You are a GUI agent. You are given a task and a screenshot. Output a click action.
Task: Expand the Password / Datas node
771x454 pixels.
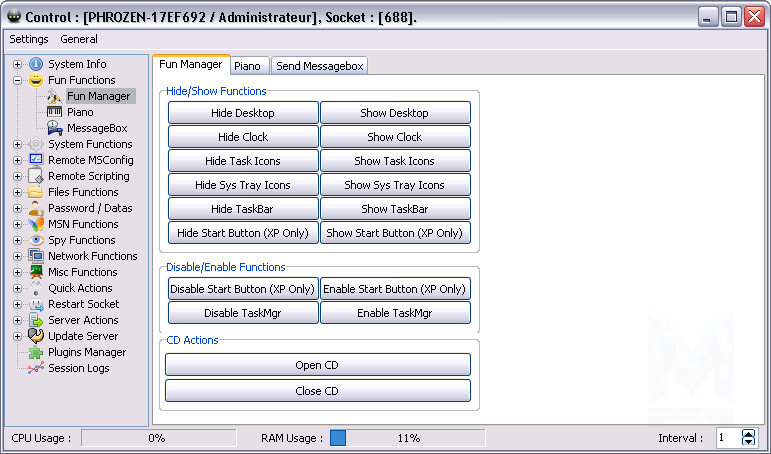pos(17,208)
